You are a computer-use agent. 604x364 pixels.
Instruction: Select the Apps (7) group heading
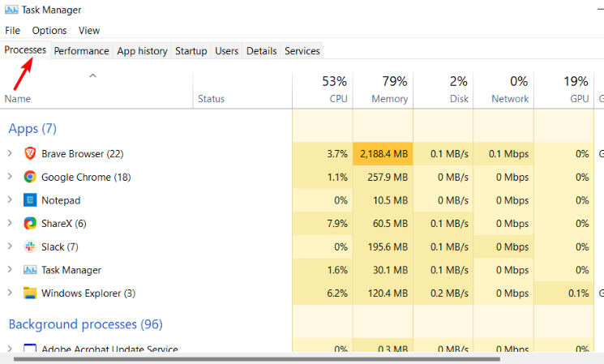(x=32, y=129)
